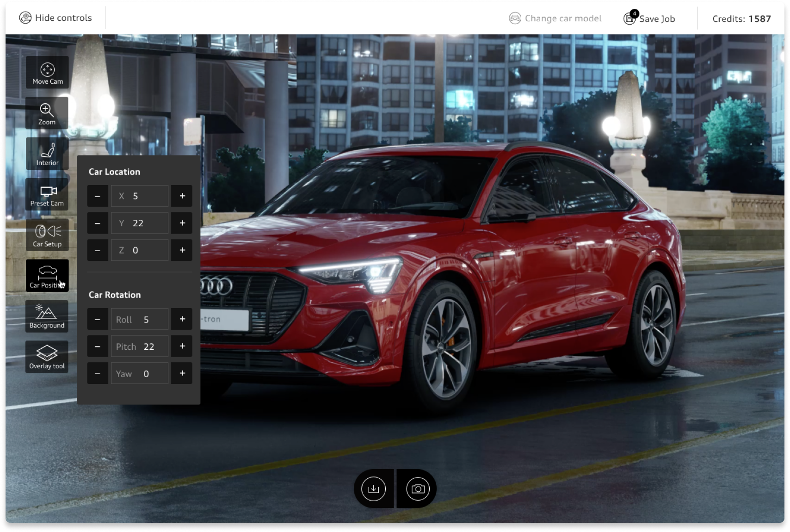Decrease the Y location value

[98, 223]
